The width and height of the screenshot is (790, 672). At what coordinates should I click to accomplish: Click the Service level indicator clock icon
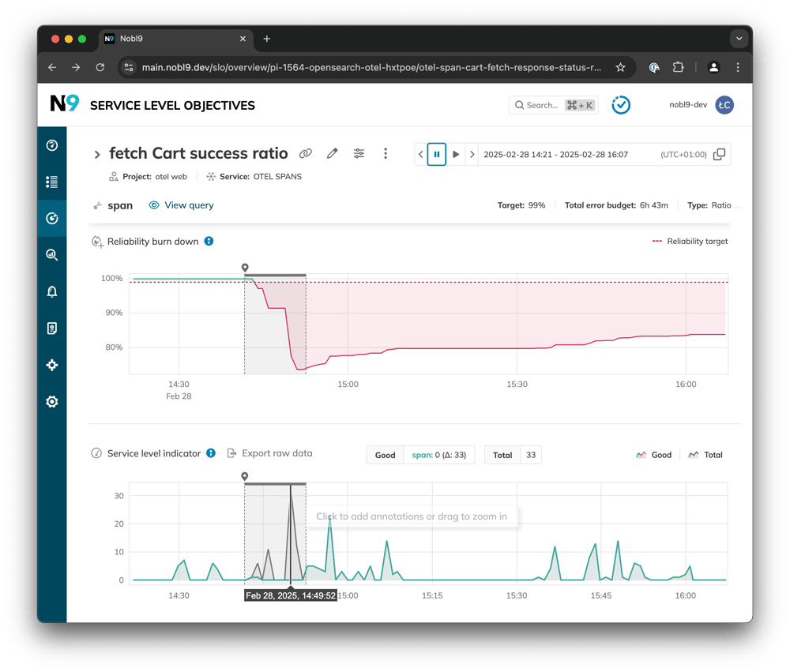[96, 453]
